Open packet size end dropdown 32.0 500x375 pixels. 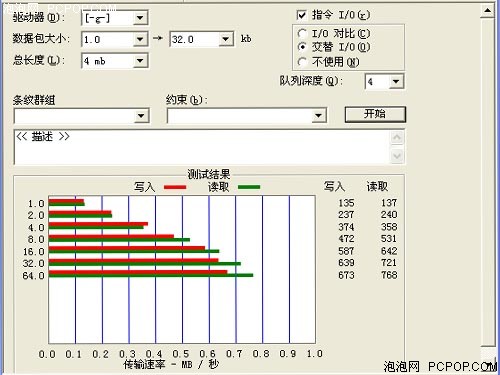click(226, 39)
